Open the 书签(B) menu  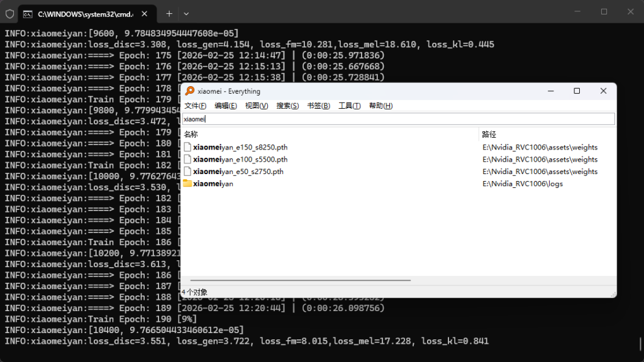pyautogui.click(x=318, y=106)
